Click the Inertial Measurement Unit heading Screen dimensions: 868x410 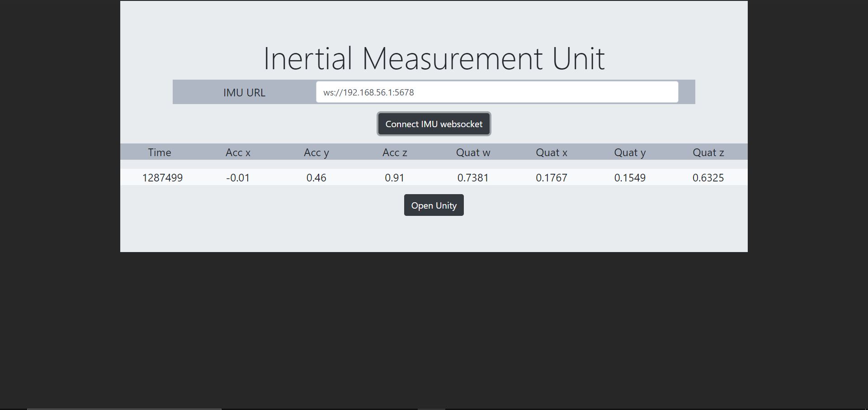(434, 58)
